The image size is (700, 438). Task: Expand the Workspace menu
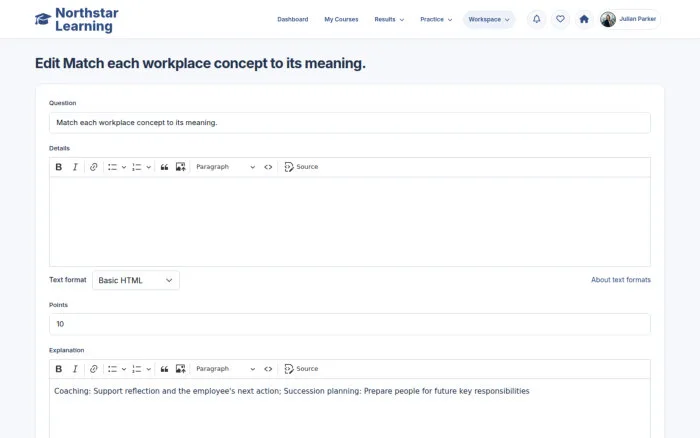tap(489, 19)
